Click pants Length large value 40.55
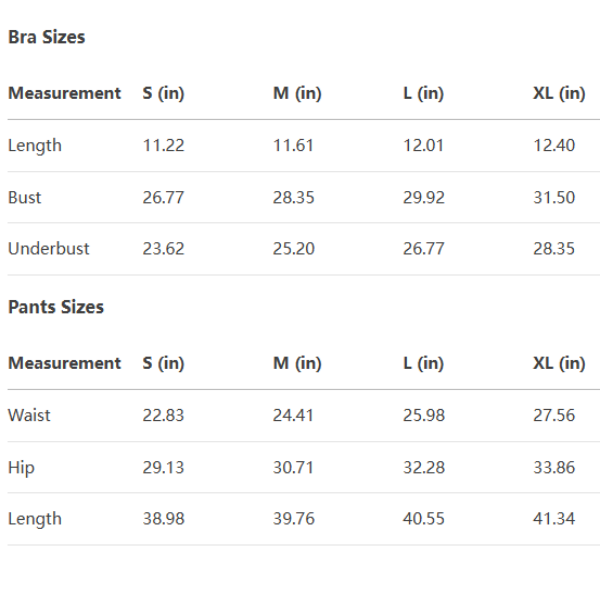 point(424,518)
